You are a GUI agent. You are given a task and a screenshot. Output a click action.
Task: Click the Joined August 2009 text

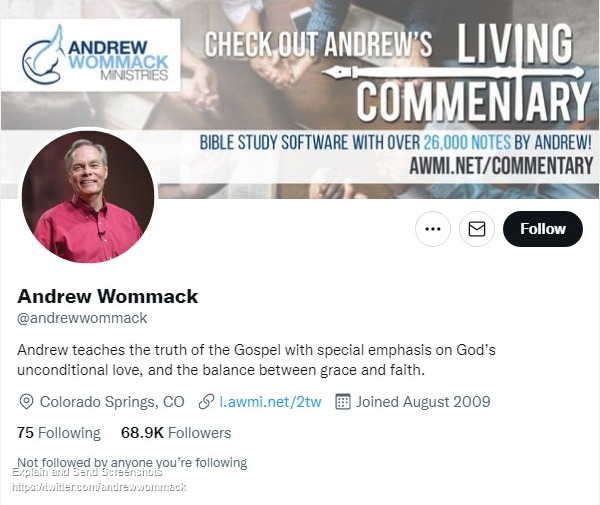click(x=423, y=402)
